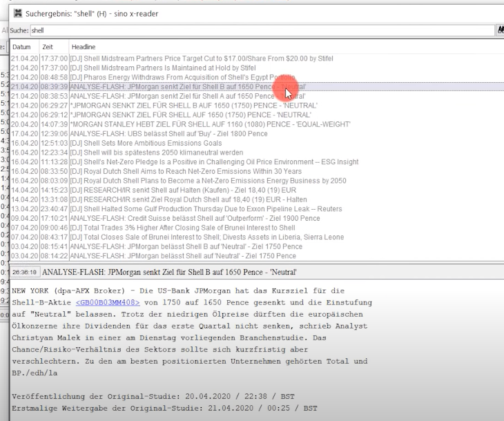The width and height of the screenshot is (504, 421).
Task: Select 'JPMorgan belässt Shell B auf Neutral' row
Action: coord(257,246)
